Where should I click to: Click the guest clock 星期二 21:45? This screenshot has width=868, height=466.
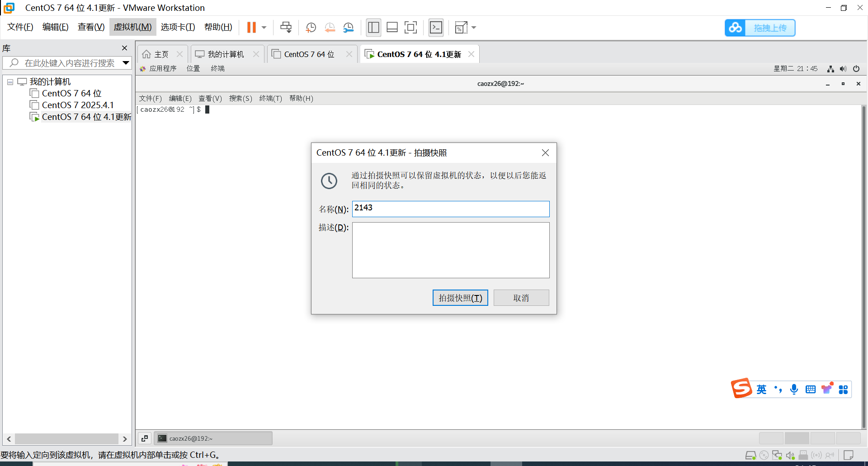click(795, 69)
